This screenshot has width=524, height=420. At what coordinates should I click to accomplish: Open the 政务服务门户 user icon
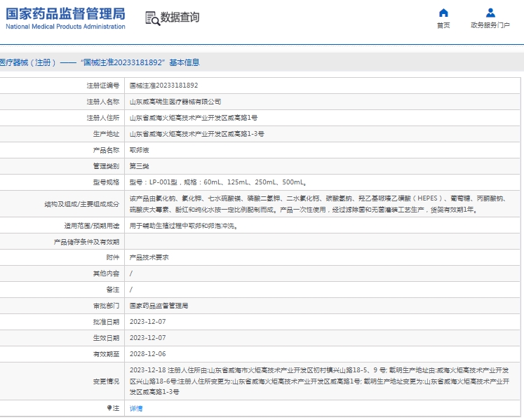pyautogui.click(x=490, y=13)
